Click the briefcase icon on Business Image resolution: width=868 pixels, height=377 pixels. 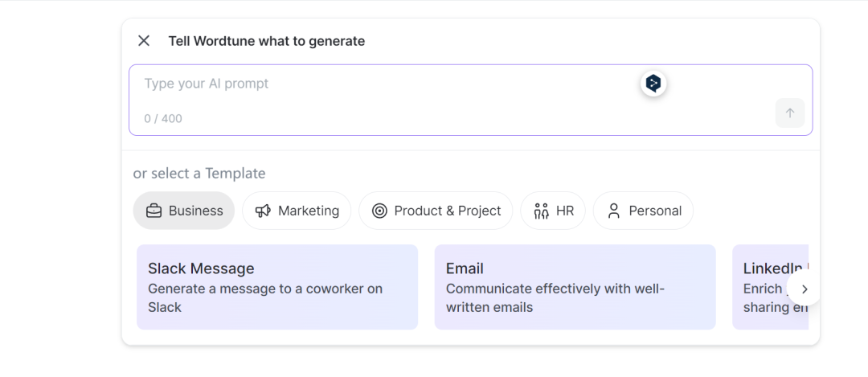pos(154,211)
